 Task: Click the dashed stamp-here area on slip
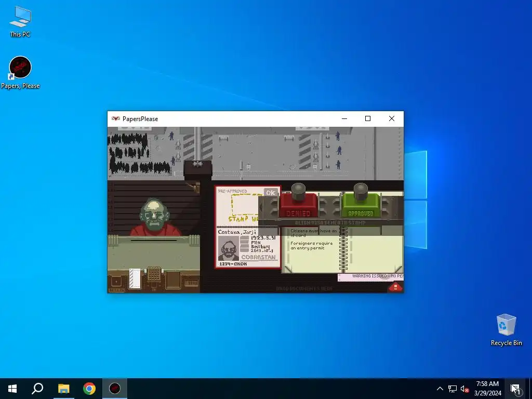(245, 205)
